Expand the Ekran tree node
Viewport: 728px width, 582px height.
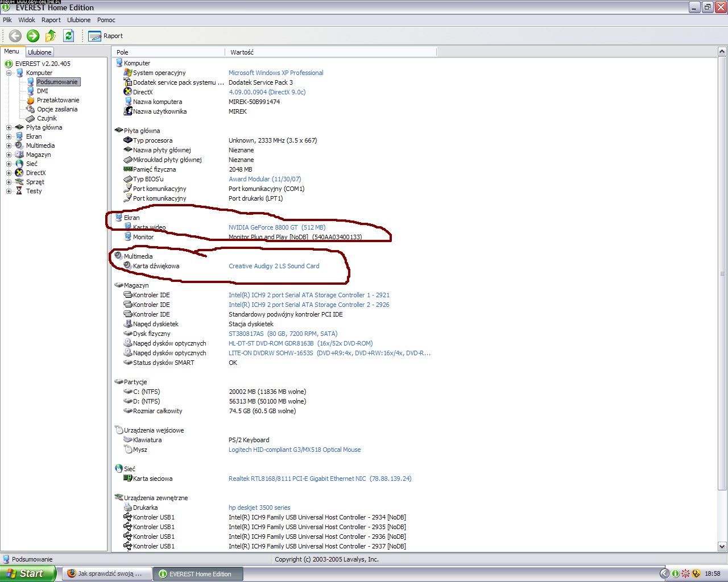click(9, 136)
